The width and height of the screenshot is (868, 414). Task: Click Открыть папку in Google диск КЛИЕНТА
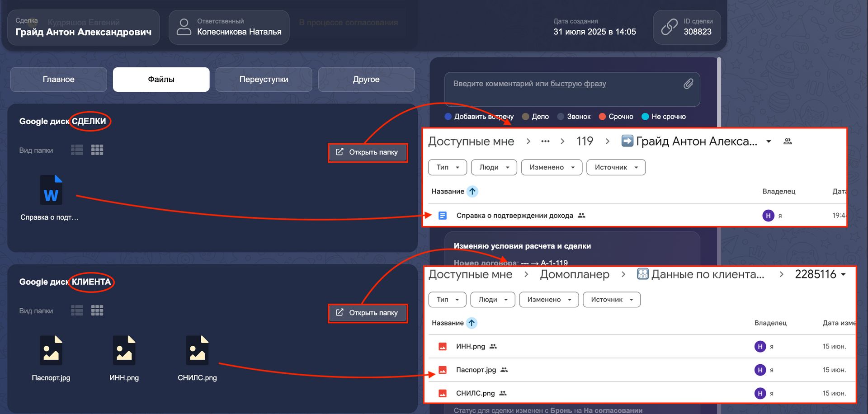tap(368, 313)
